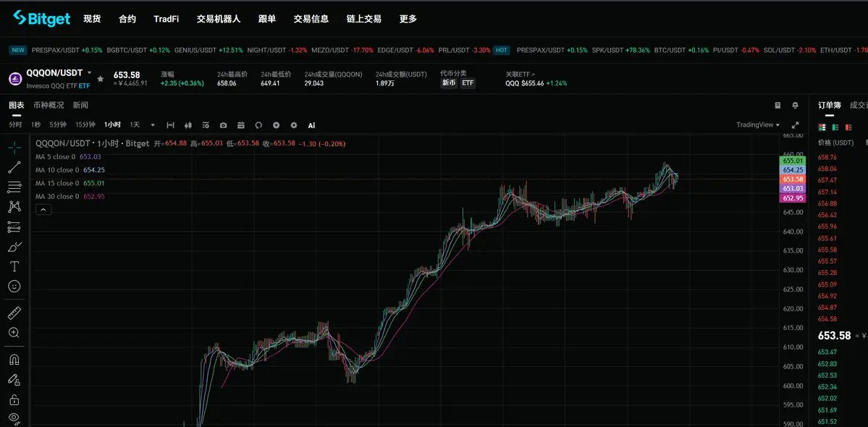Click the date range icon beside interval dropdown
The image size is (868, 427).
click(x=171, y=125)
